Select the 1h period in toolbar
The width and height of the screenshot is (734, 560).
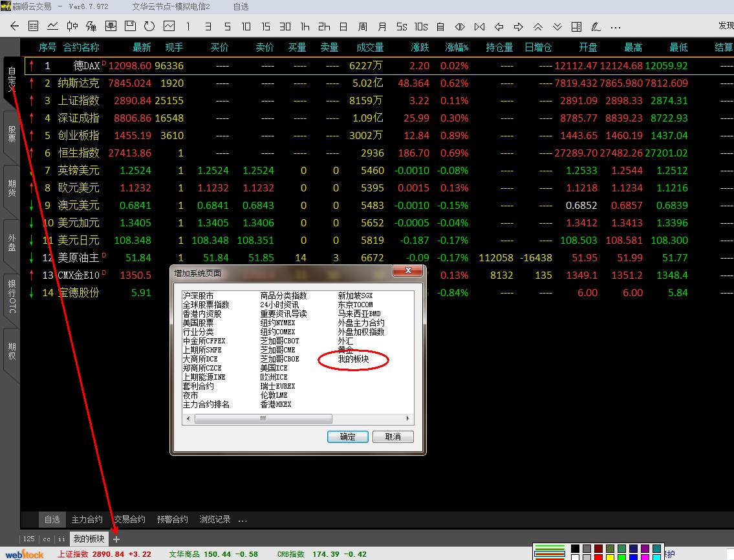click(305, 27)
